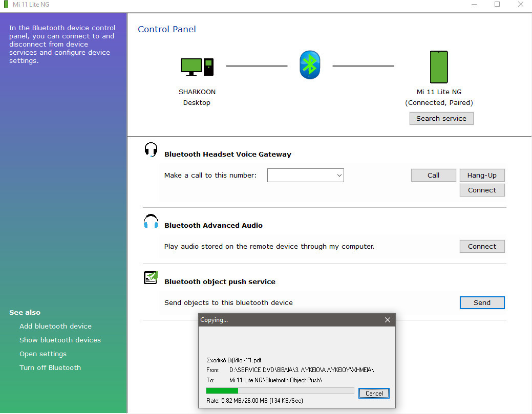This screenshot has width=532, height=414.
Task: Click the file name Σχολικό Βιβλίο -~1.pdf
Action: pos(234,360)
